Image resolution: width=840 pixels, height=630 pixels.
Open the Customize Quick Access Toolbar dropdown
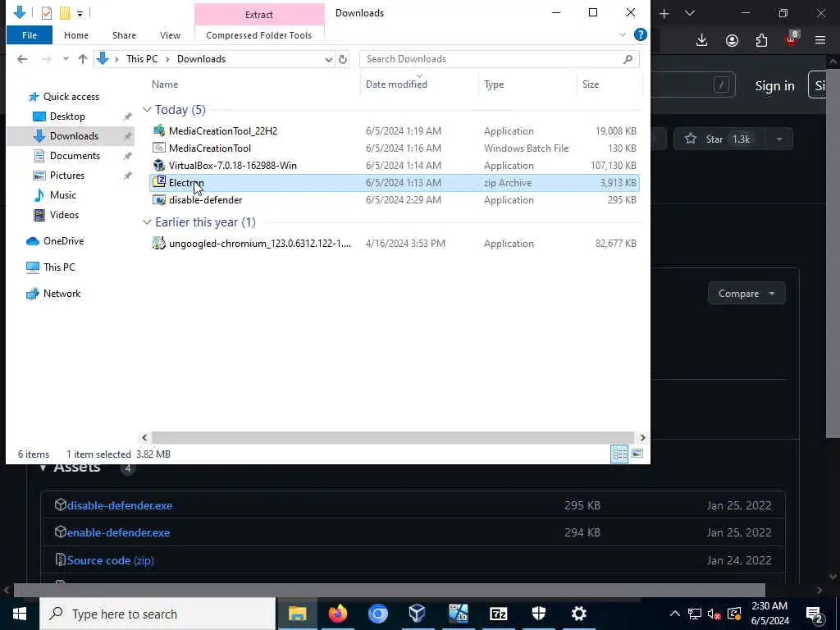click(80, 13)
